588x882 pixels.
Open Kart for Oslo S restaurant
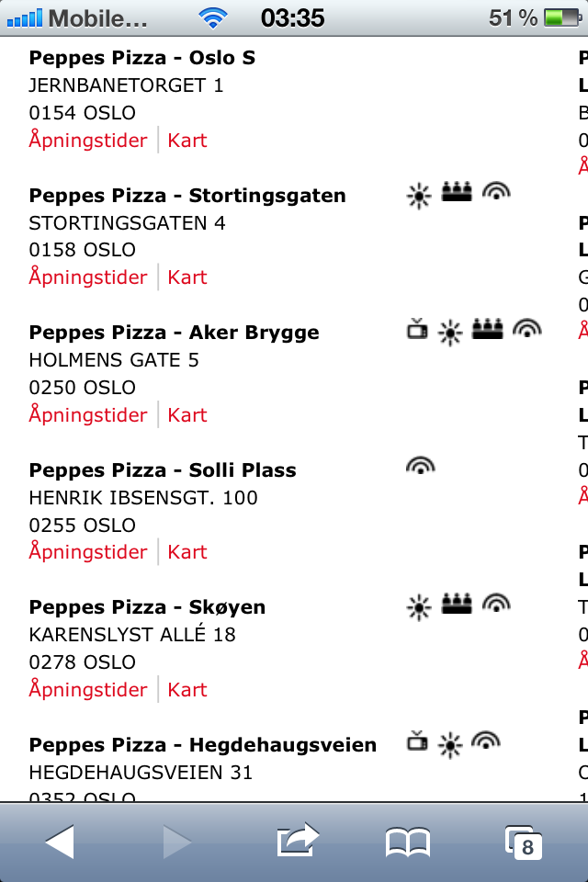tap(187, 140)
